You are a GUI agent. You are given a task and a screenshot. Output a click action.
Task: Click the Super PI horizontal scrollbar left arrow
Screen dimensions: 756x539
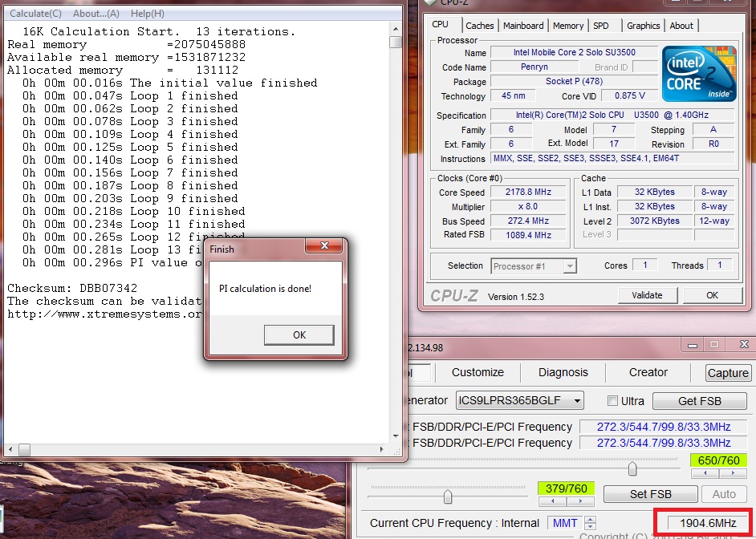pos(10,449)
